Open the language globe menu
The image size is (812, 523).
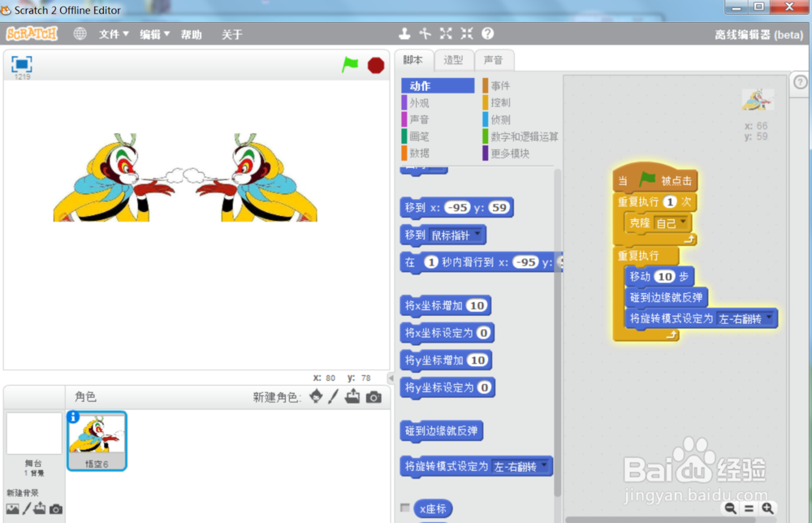[80, 34]
